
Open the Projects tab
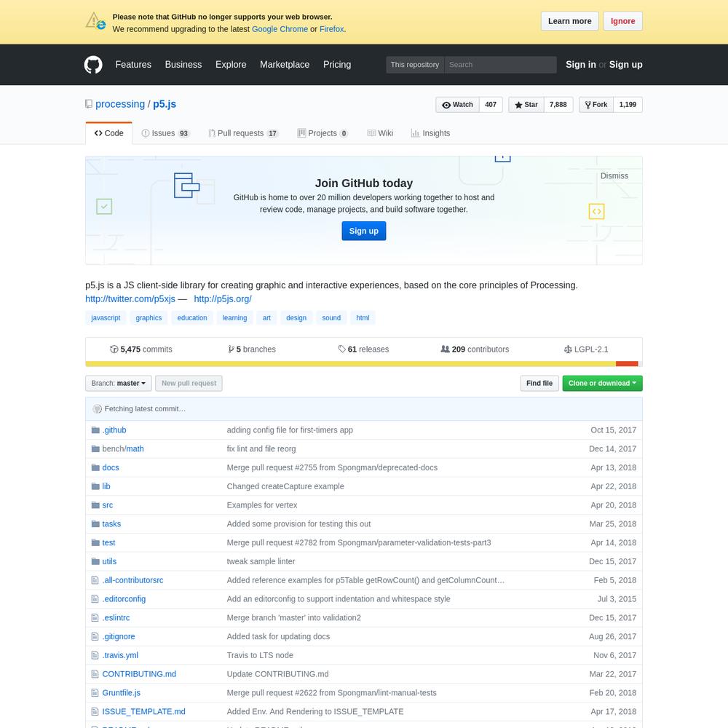(x=323, y=133)
